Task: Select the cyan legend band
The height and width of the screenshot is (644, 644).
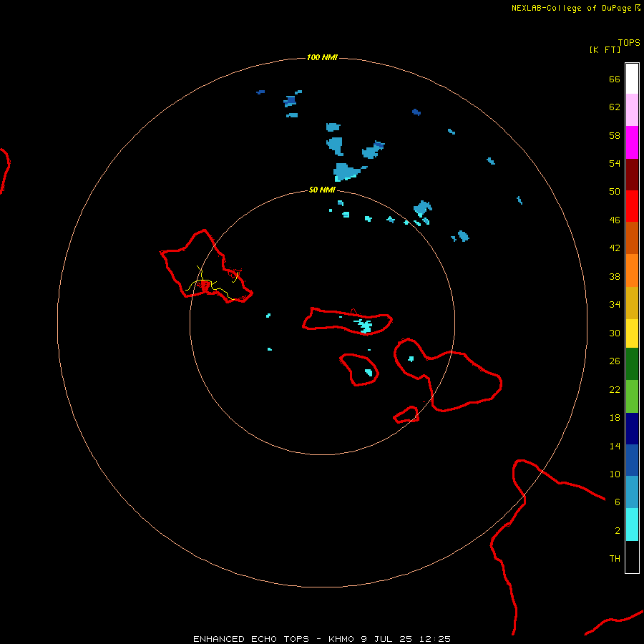Action: [632, 525]
